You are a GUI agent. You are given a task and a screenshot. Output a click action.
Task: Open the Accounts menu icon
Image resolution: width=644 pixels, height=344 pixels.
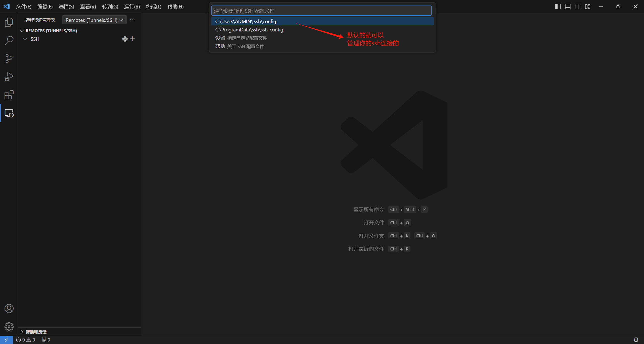click(9, 309)
